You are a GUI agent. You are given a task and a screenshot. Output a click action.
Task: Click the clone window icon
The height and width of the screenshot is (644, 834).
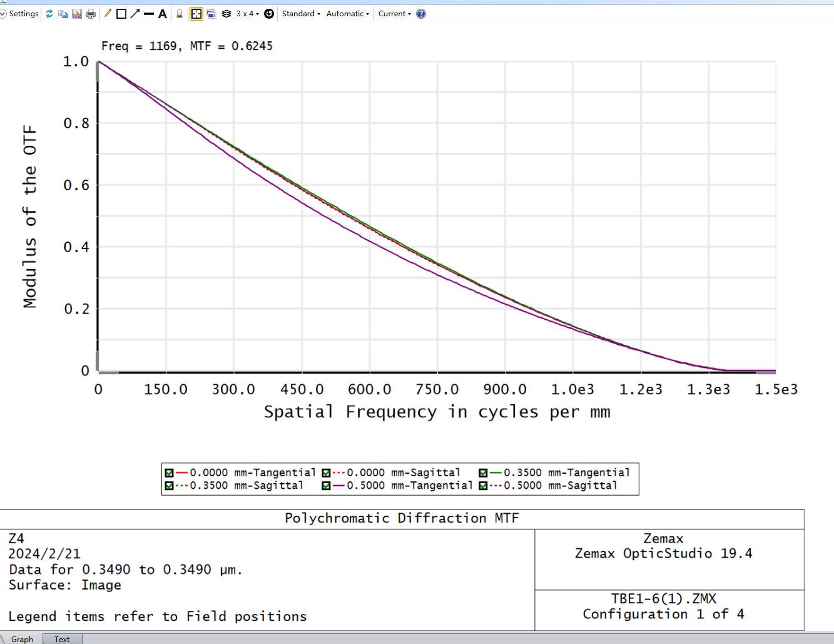pos(211,14)
